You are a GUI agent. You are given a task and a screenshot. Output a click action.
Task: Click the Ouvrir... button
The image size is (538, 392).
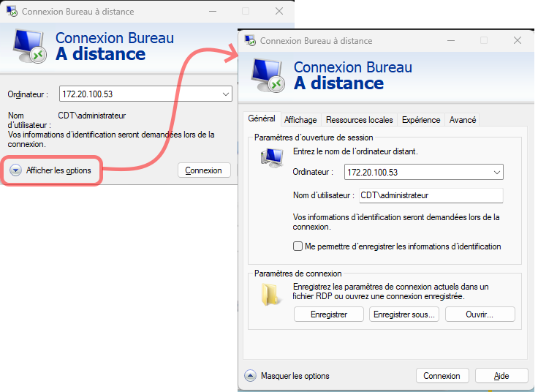click(x=480, y=314)
